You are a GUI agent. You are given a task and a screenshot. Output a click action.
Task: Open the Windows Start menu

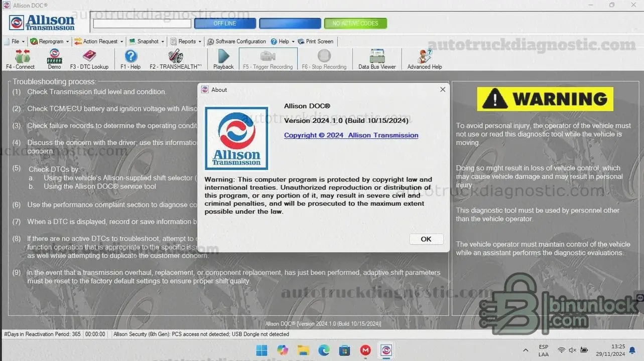(x=262, y=350)
